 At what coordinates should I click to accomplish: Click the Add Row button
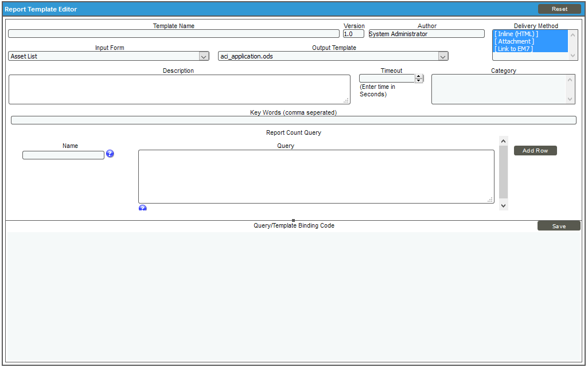(535, 150)
